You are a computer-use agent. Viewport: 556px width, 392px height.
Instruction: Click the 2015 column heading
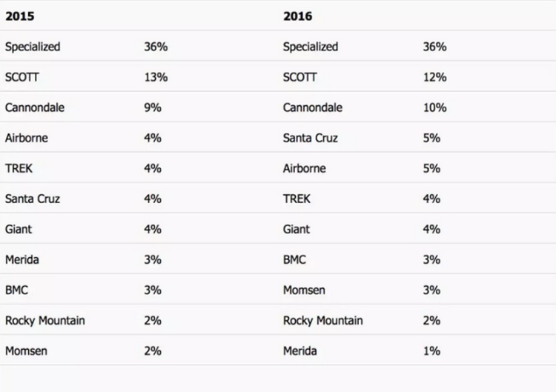click(19, 16)
